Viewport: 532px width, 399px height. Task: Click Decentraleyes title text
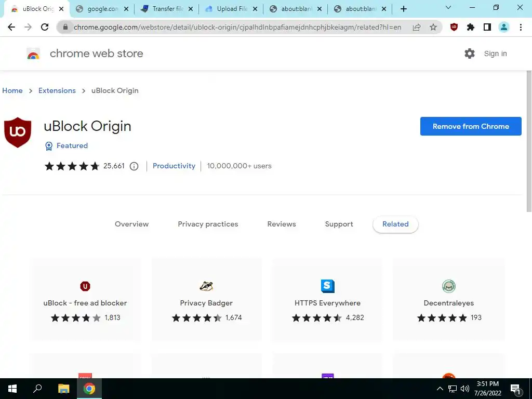(x=449, y=303)
